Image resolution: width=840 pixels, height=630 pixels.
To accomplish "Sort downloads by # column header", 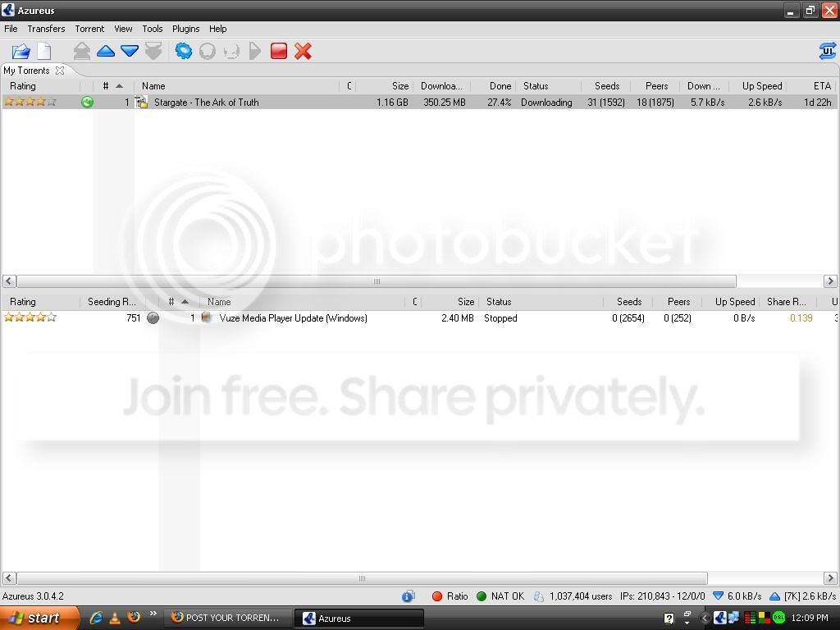I will 112,85.
